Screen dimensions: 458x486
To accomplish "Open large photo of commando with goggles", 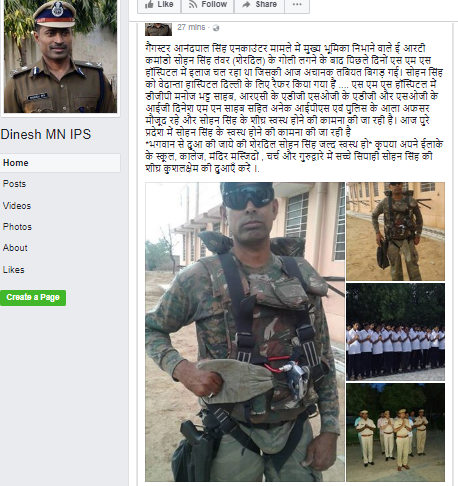I will pos(245,332).
